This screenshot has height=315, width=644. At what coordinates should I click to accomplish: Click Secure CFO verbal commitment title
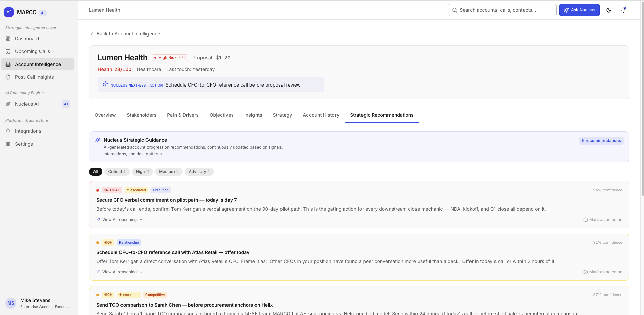[166, 200]
